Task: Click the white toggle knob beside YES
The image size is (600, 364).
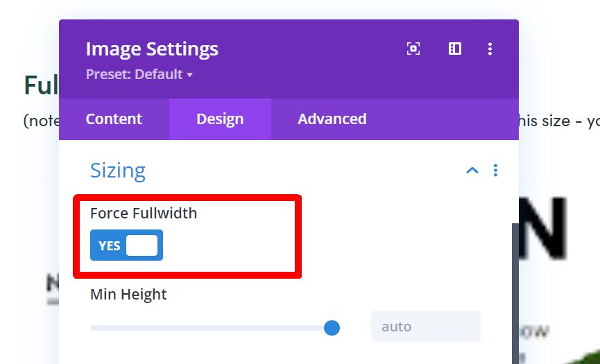Action: point(142,245)
